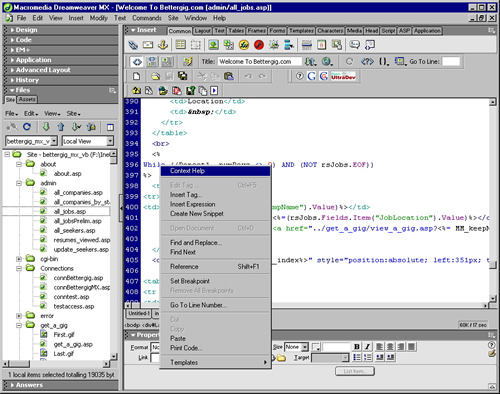
Task: Click the Get Files green arrow
Action: (46, 127)
